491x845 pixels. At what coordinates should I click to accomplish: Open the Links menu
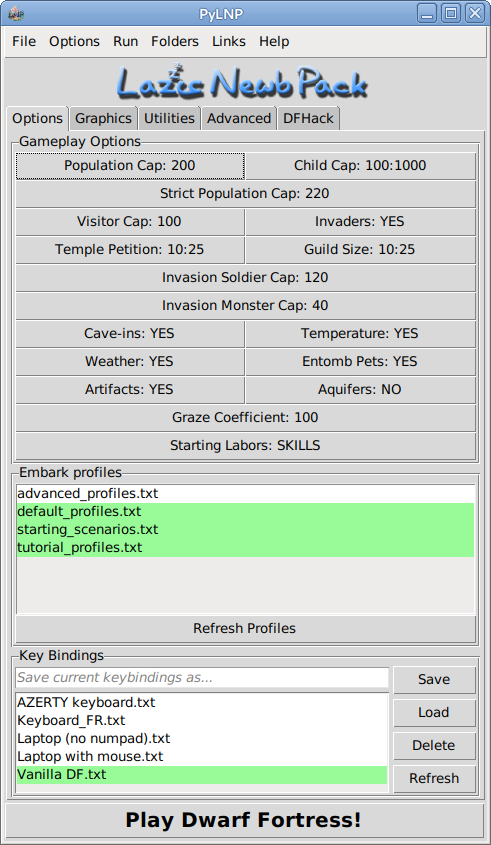[x=229, y=41]
